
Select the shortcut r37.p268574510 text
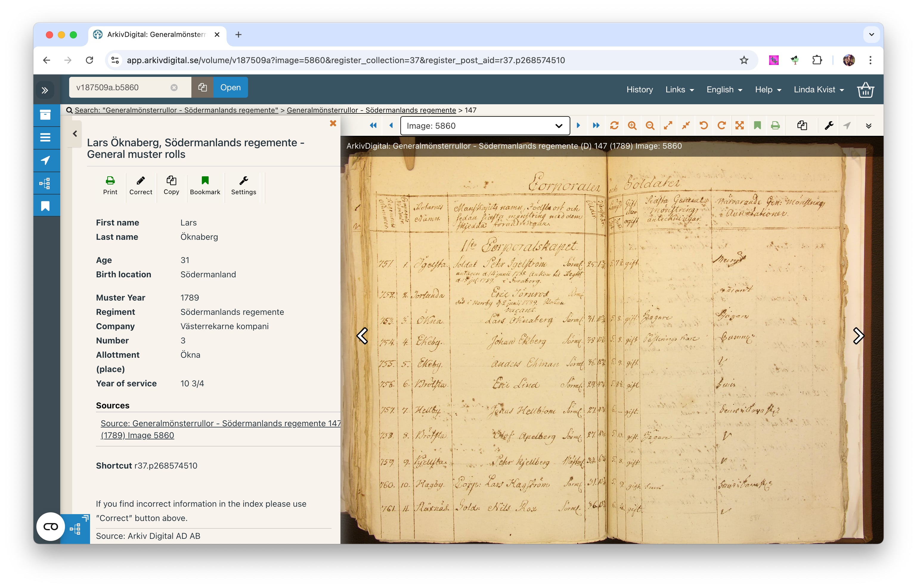[166, 466]
